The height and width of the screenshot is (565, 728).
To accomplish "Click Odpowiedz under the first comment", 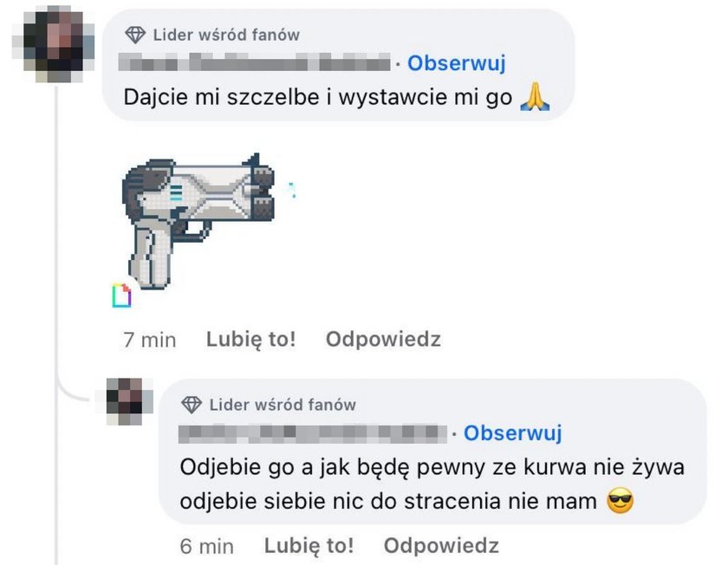I will (383, 340).
